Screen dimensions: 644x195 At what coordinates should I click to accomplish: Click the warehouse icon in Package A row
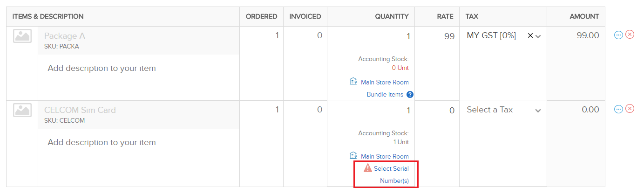coord(353,82)
